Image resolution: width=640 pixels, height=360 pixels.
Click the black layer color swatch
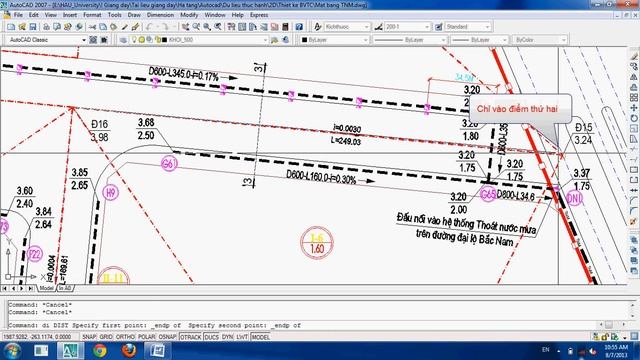(164, 40)
